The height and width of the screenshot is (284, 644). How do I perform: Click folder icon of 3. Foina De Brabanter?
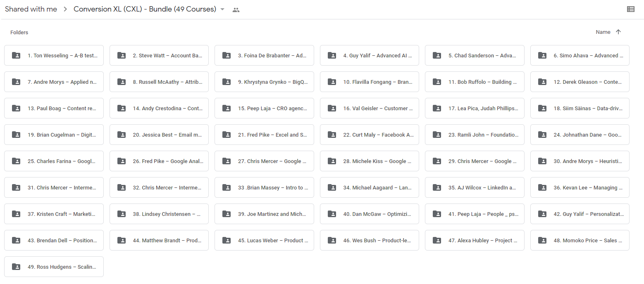227,55
